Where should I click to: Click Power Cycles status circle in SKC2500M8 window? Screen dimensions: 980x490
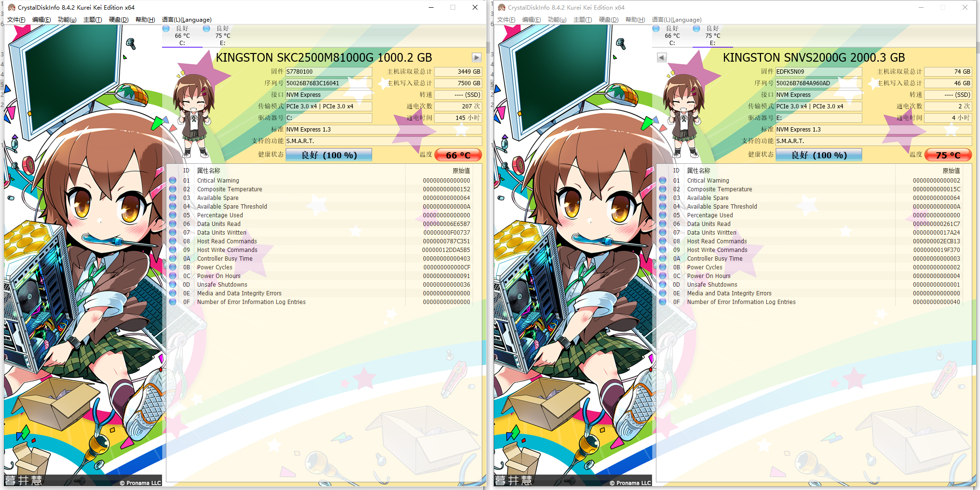(x=173, y=267)
